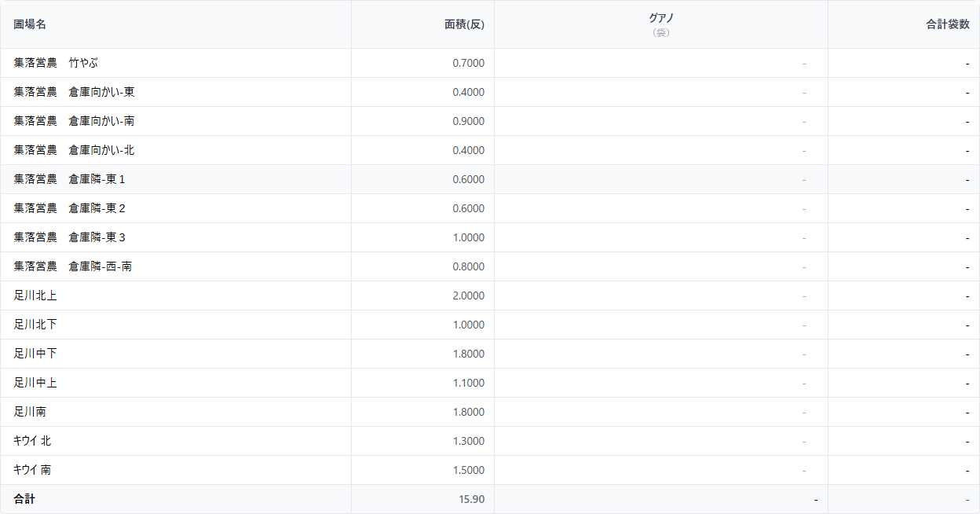The image size is (980, 514).
Task: Click the 1.1000 area cell of 足川中上
Action: pyautogui.click(x=468, y=383)
